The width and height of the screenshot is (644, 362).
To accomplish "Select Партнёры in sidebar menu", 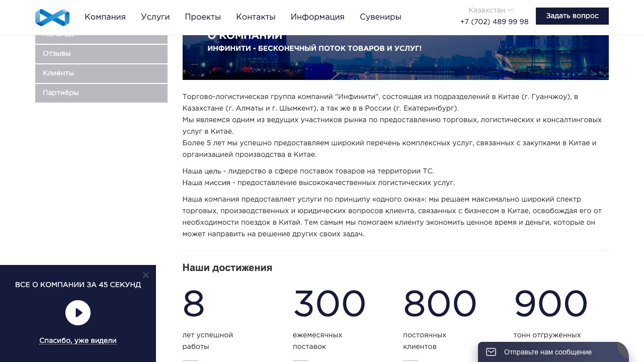I will [101, 93].
